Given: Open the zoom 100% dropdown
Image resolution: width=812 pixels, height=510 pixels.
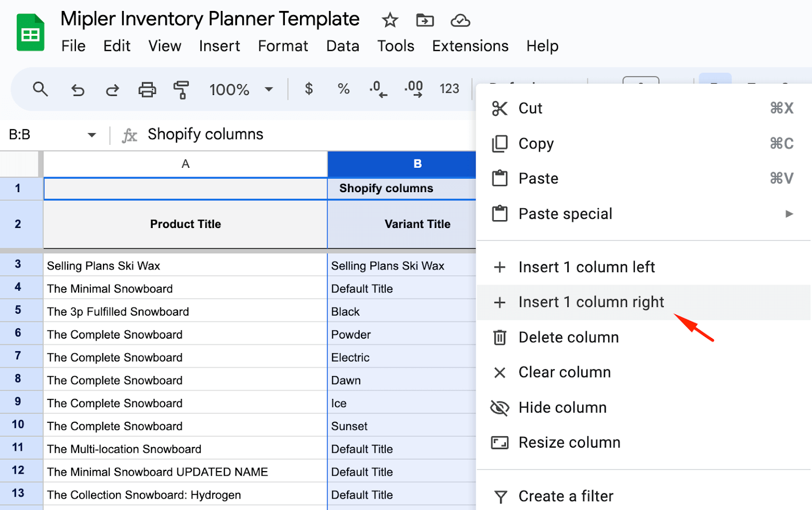Looking at the screenshot, I should (x=241, y=89).
